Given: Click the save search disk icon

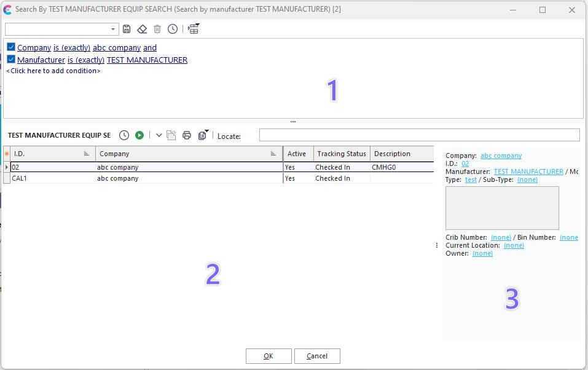Looking at the screenshot, I should 127,29.
